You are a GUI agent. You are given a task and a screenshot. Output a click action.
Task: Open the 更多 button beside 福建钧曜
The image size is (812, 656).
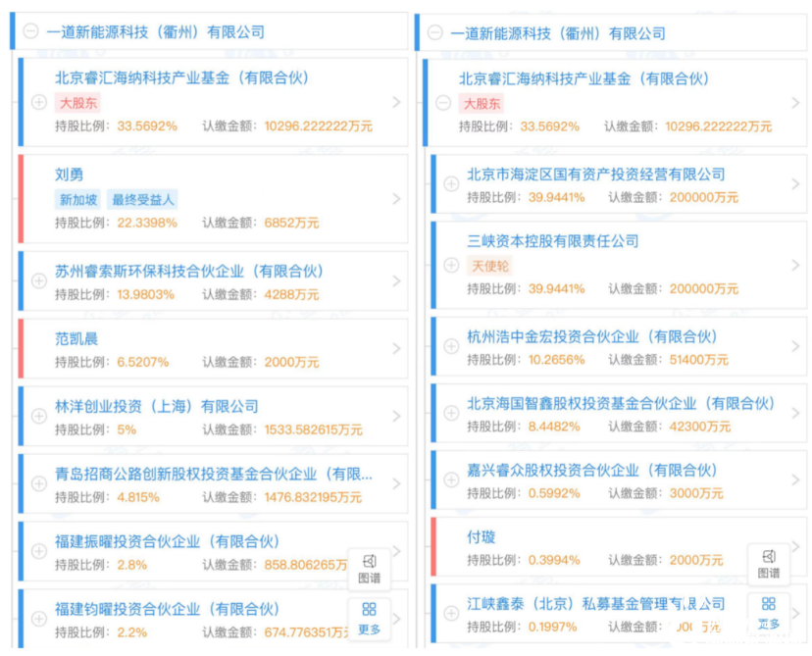click(370, 619)
